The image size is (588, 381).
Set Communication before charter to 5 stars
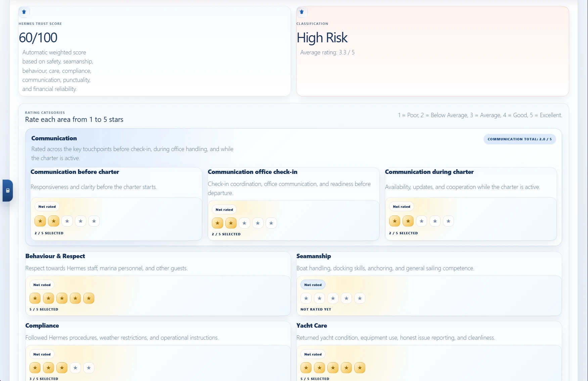[94, 221]
